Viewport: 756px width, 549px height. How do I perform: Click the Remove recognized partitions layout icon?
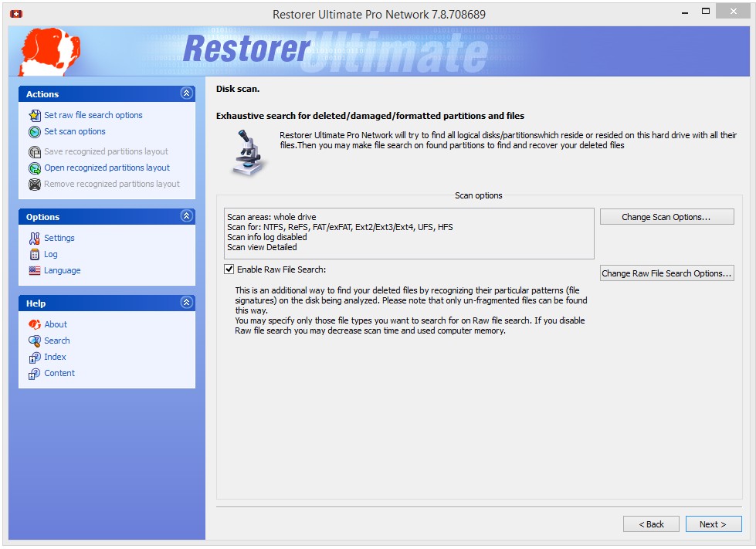click(x=35, y=184)
